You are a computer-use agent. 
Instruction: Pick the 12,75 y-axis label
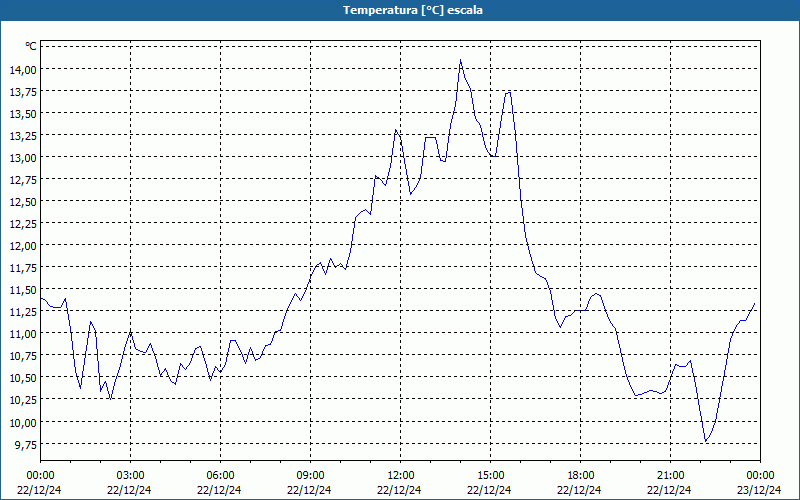(23, 179)
